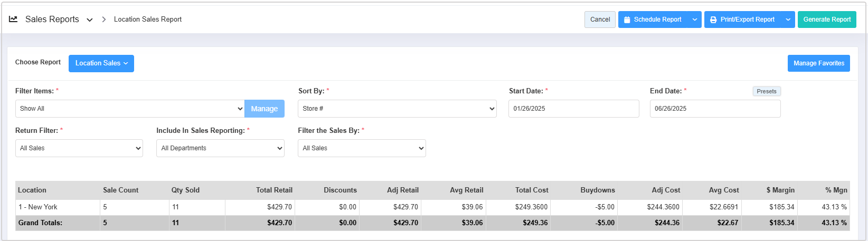This screenshot has width=868, height=241.
Task: Click the Generate Report button
Action: (x=827, y=20)
